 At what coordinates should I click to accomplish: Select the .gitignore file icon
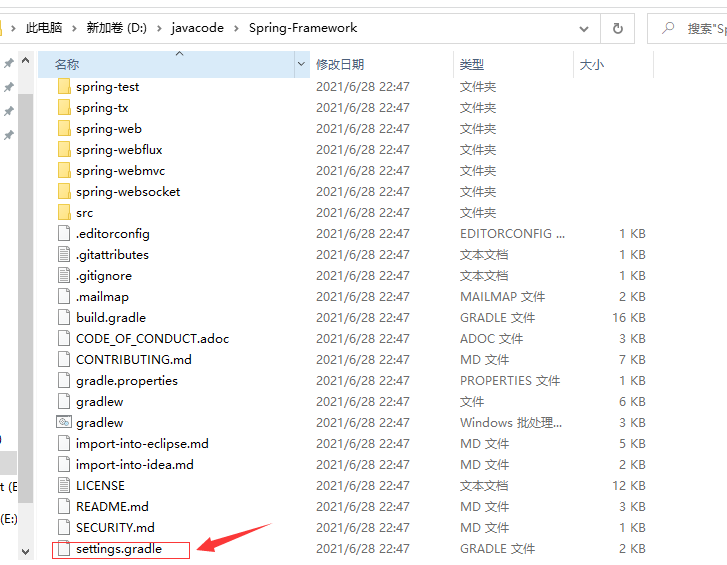coord(64,275)
